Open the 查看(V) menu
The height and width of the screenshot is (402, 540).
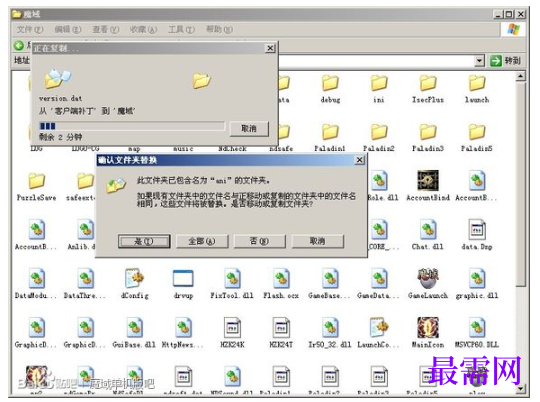tap(106, 30)
